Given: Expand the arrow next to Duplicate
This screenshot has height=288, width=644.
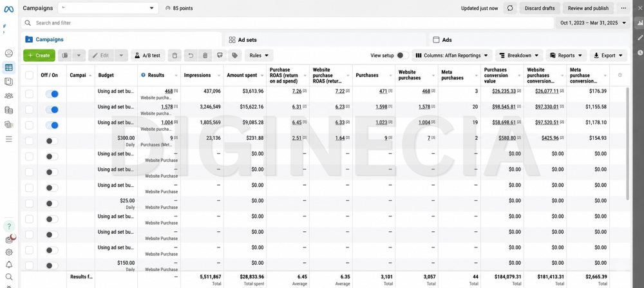Looking at the screenshot, I should point(80,55).
